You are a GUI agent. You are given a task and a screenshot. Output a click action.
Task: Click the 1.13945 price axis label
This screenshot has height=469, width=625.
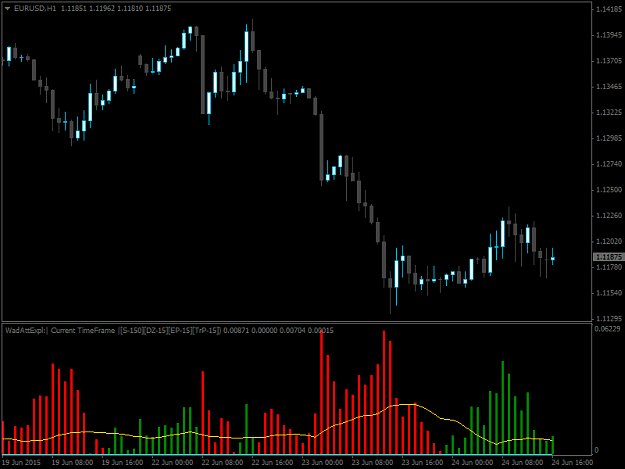coord(609,35)
